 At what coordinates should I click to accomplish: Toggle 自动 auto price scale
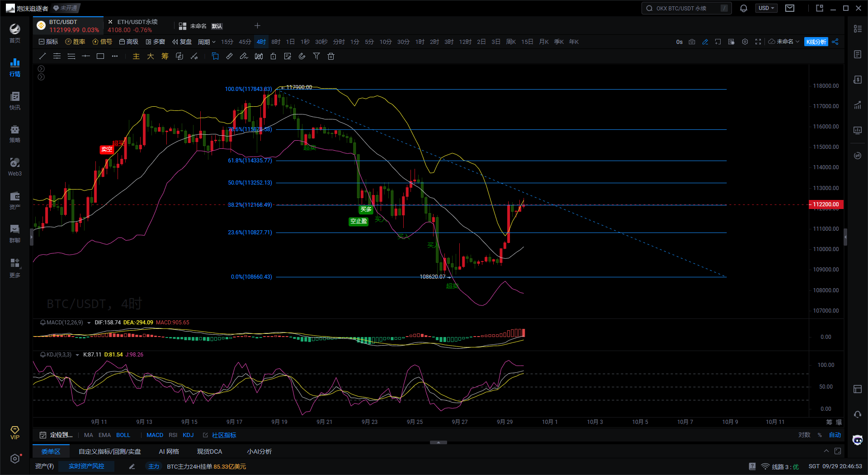[x=835, y=435]
